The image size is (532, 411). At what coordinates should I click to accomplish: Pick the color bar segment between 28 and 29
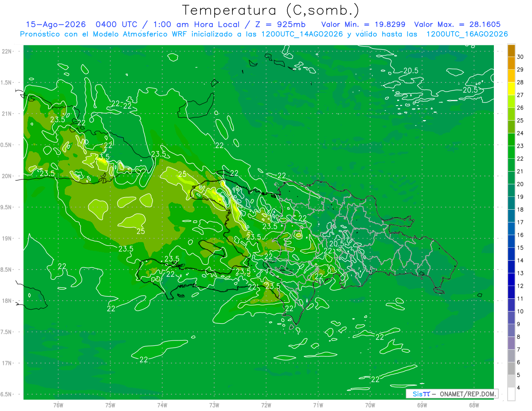(x=511, y=76)
